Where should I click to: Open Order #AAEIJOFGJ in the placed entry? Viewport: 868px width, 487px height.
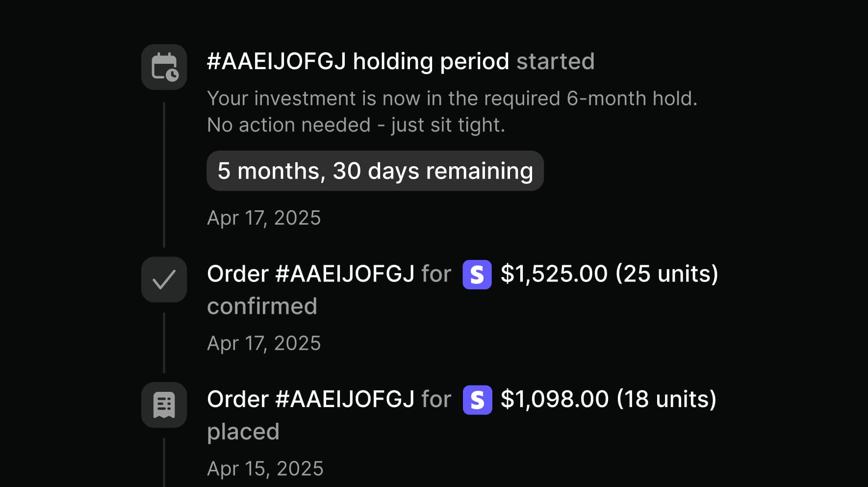pyautogui.click(x=310, y=399)
